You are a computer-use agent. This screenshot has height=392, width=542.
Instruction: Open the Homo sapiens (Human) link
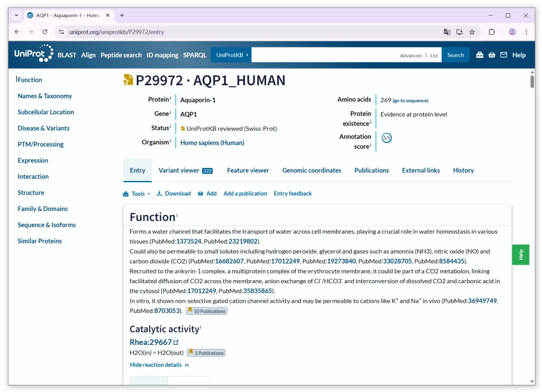[212, 143]
